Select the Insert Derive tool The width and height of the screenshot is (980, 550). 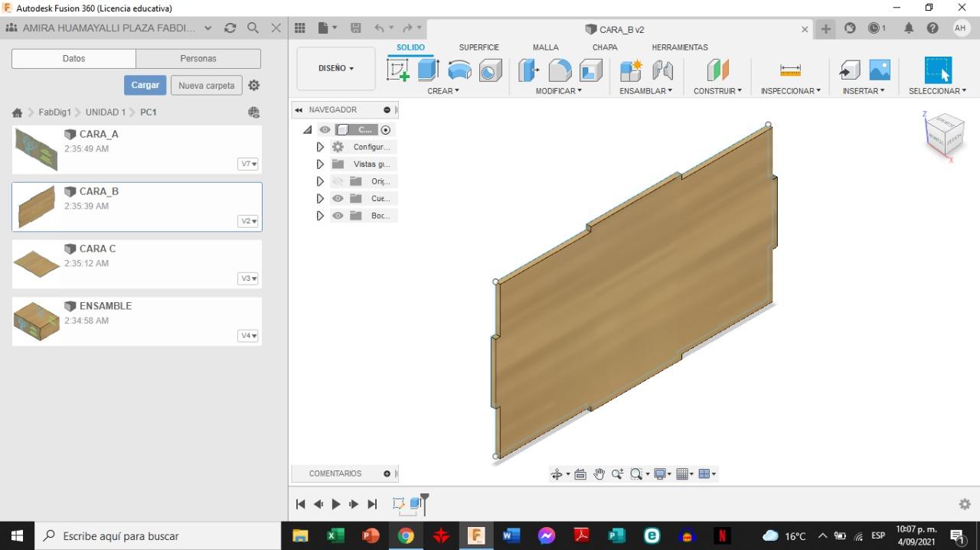pyautogui.click(x=849, y=70)
